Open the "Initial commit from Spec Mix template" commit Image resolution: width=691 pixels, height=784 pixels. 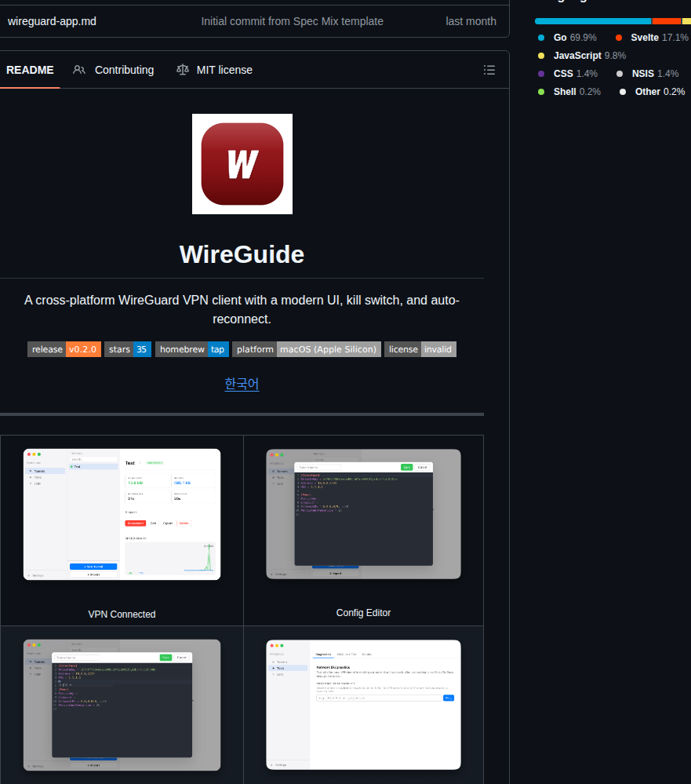[292, 21]
